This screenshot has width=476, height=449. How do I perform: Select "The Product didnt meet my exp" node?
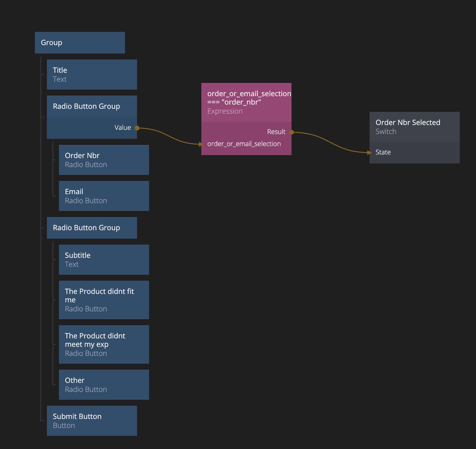click(104, 344)
